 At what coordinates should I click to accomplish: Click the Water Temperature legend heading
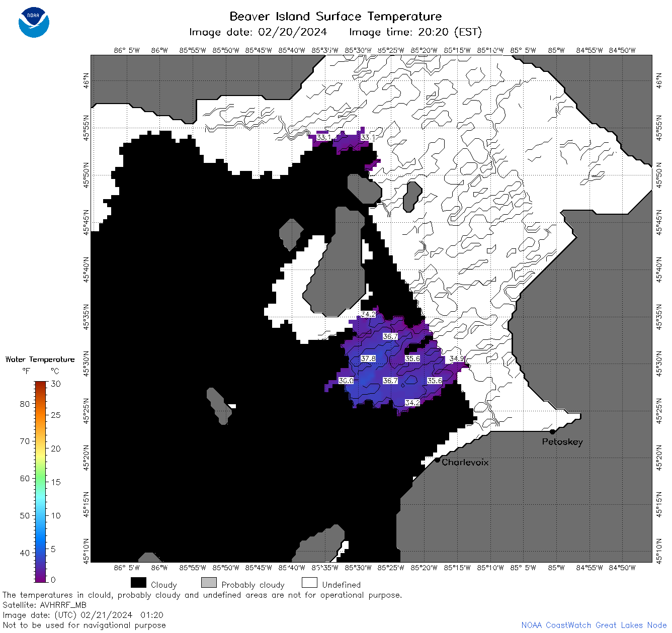click(x=40, y=359)
